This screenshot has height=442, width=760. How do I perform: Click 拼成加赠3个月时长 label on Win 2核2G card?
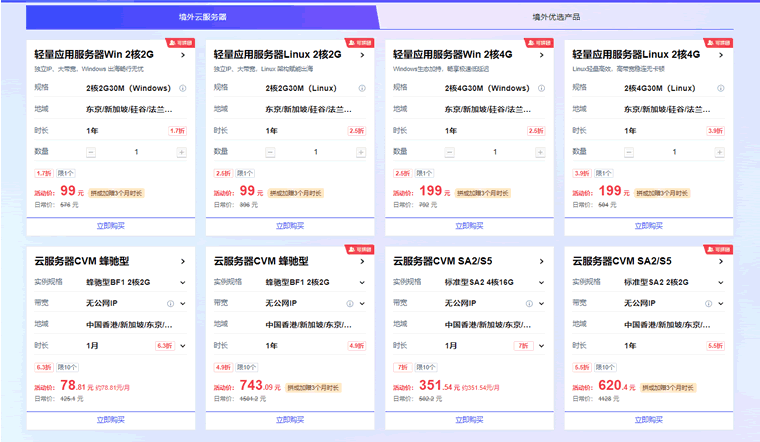tap(116, 193)
